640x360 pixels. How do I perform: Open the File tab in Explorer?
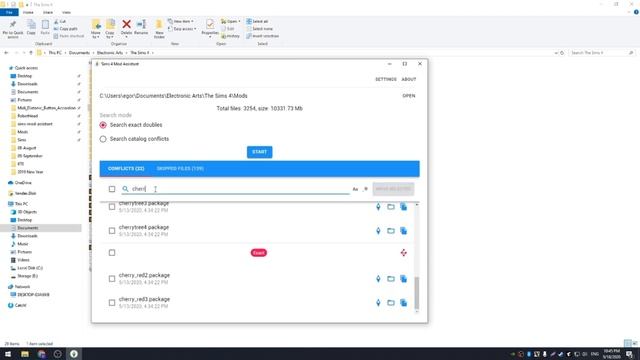[9, 13]
